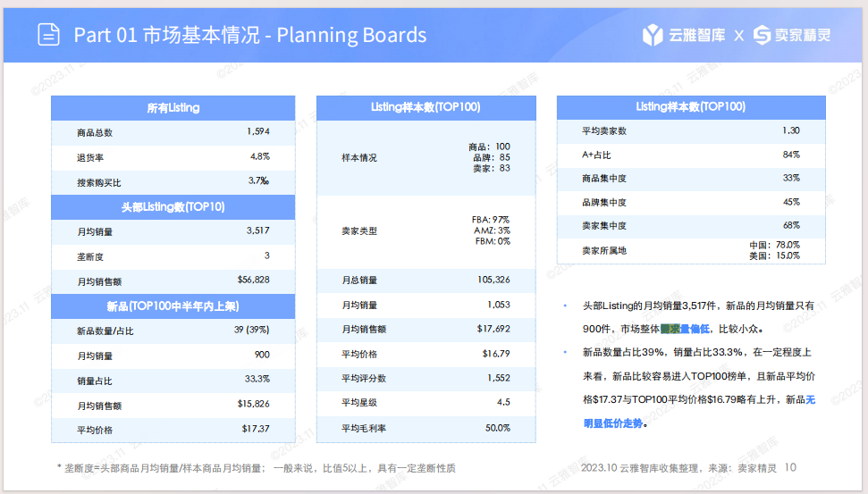
Task: Click the 卖家精灵 logo
Action: (792, 36)
